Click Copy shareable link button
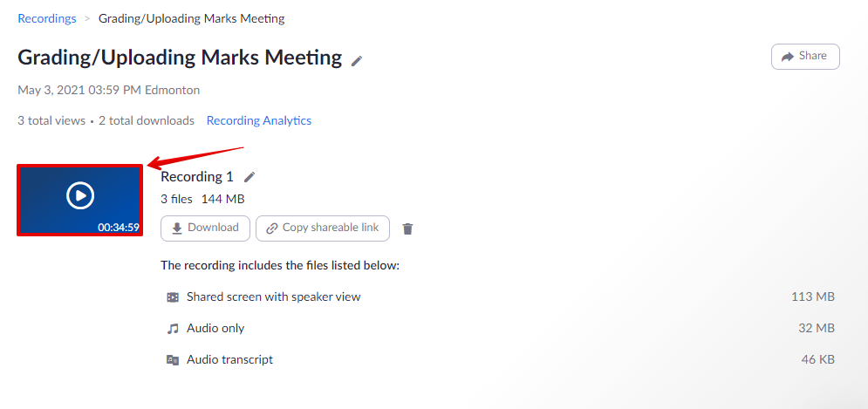This screenshot has width=868, height=409. pos(323,228)
